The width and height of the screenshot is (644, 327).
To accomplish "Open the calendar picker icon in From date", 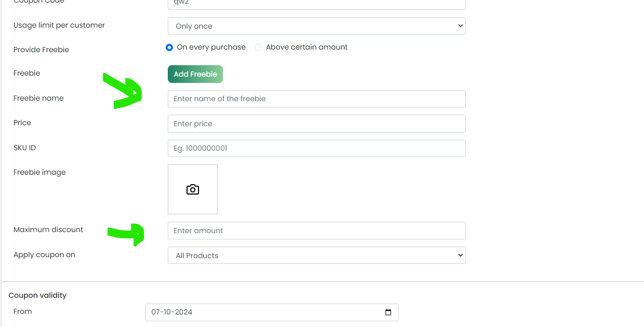I will pyautogui.click(x=388, y=312).
